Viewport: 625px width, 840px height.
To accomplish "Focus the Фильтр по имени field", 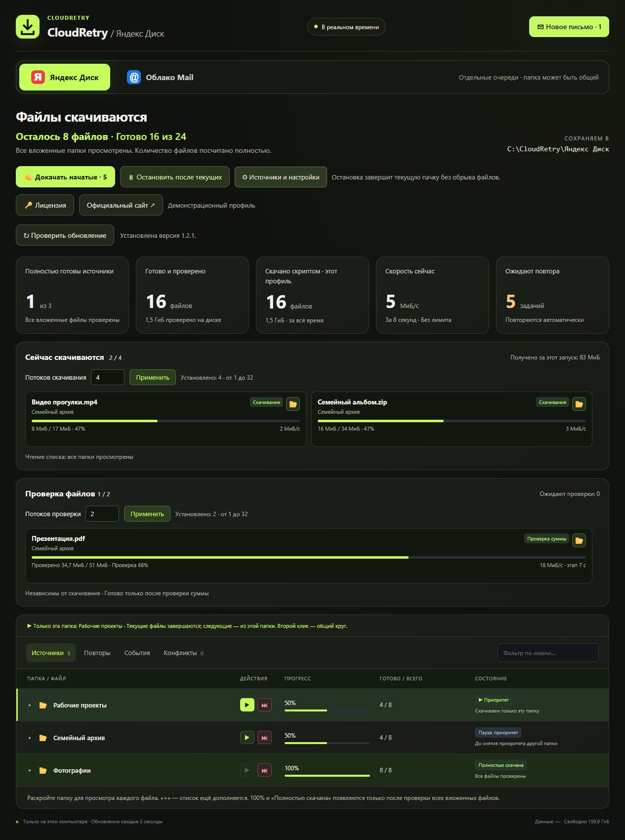I will pyautogui.click(x=548, y=653).
